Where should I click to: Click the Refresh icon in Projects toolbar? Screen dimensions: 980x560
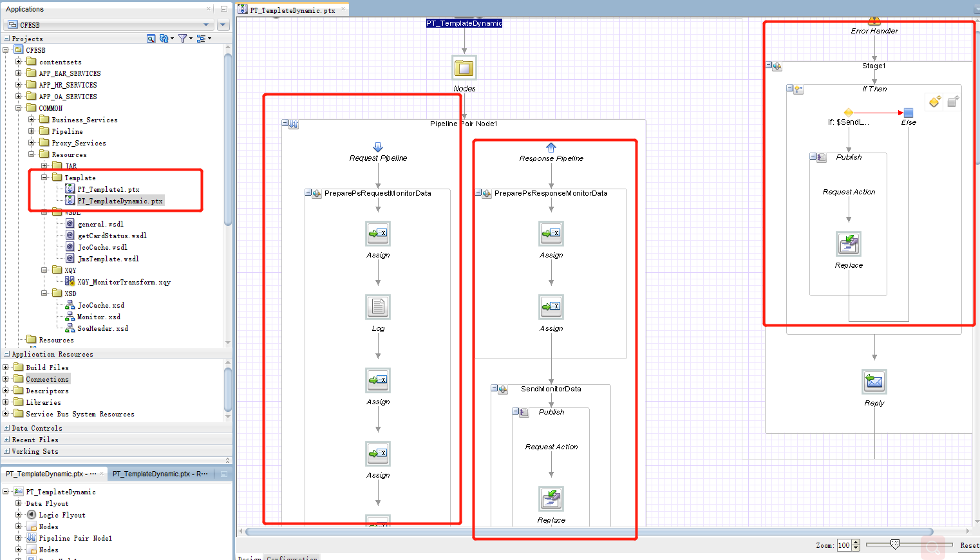pyautogui.click(x=164, y=39)
